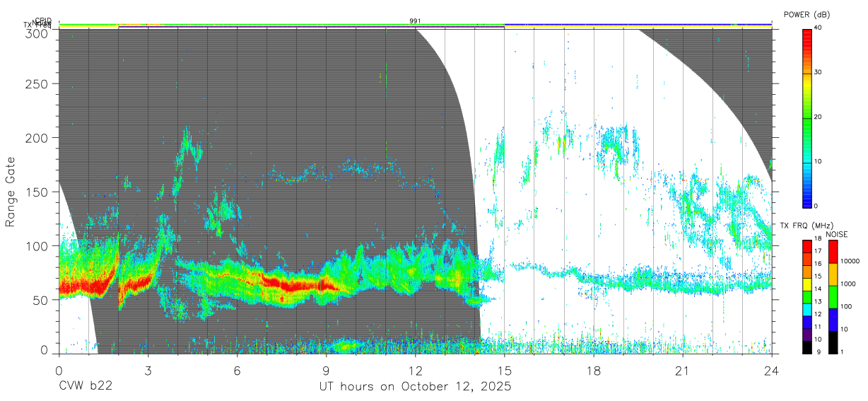Click the 0 label on power colorbar

point(816,206)
